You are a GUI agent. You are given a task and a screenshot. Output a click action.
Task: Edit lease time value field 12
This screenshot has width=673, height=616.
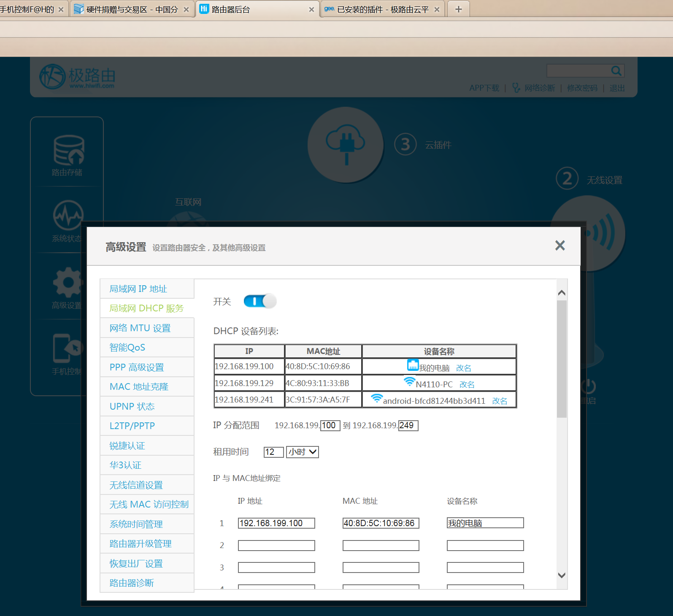click(x=273, y=452)
